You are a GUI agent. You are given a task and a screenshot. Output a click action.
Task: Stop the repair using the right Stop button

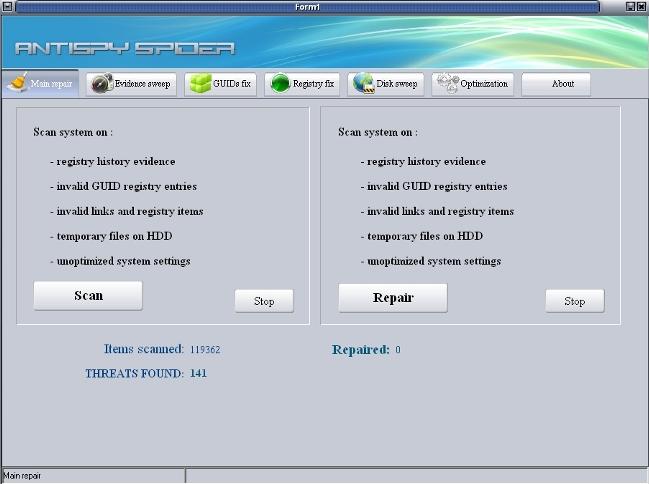(574, 301)
